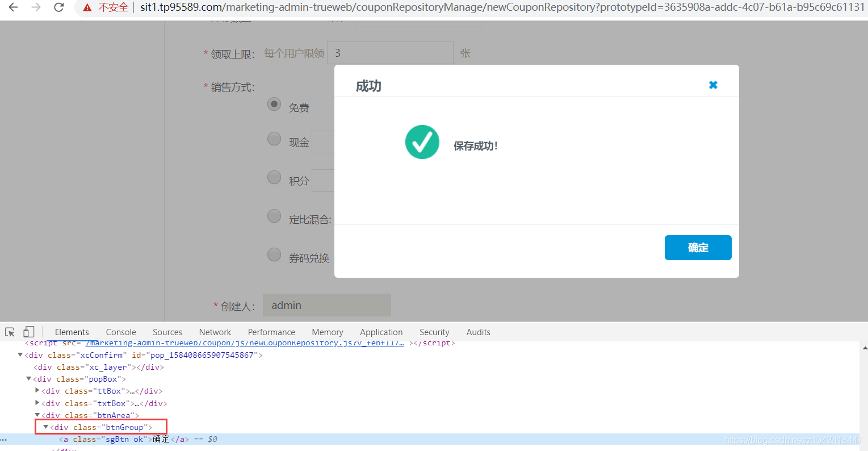Image resolution: width=868 pixels, height=451 pixels.
Task: Click the 成功 dialog title
Action: (x=368, y=86)
